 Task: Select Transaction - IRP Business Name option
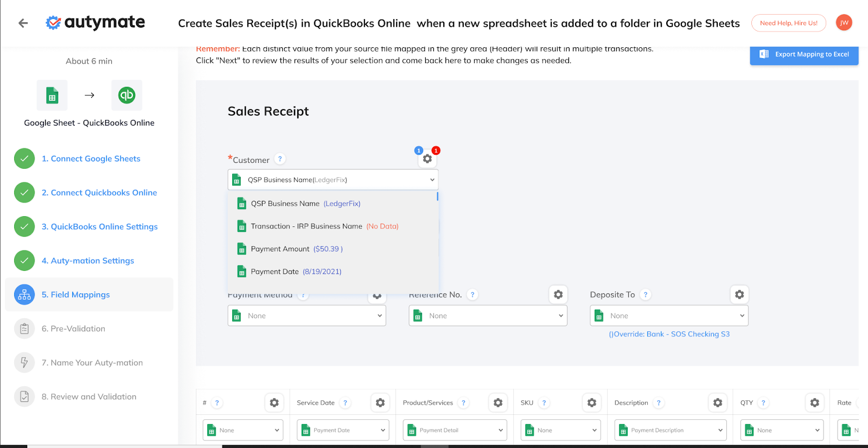332,226
